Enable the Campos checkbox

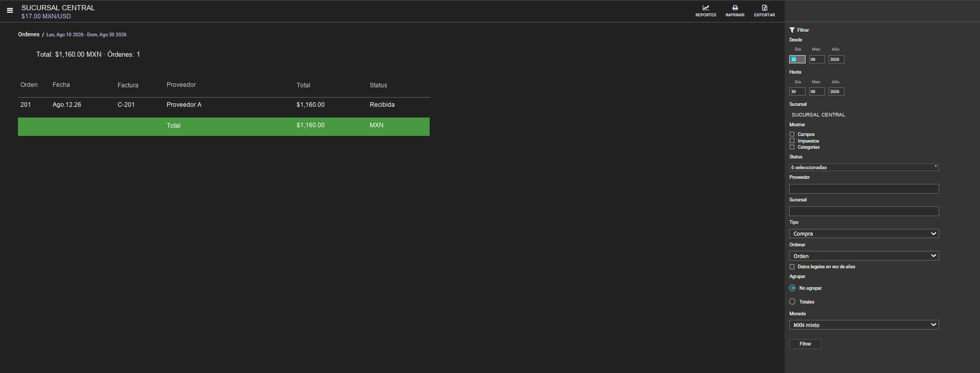(x=792, y=134)
